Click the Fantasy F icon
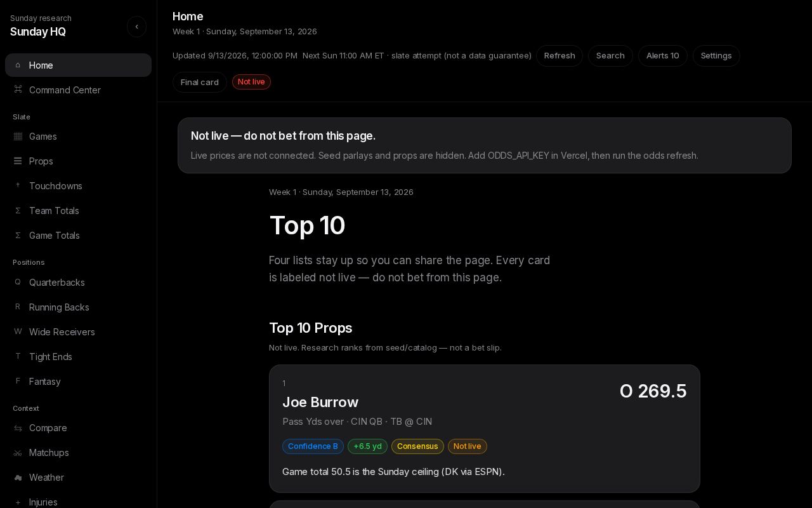Viewport: 812px width, 508px height. 18,381
